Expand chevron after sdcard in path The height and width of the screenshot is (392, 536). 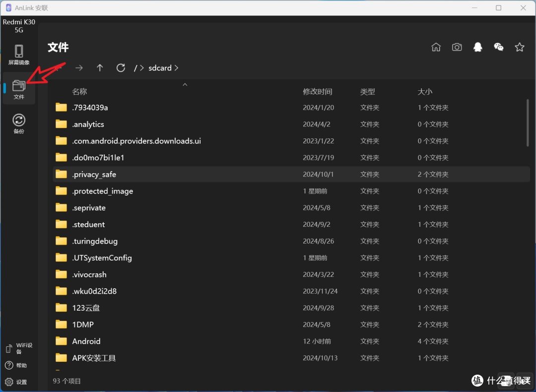pos(176,68)
